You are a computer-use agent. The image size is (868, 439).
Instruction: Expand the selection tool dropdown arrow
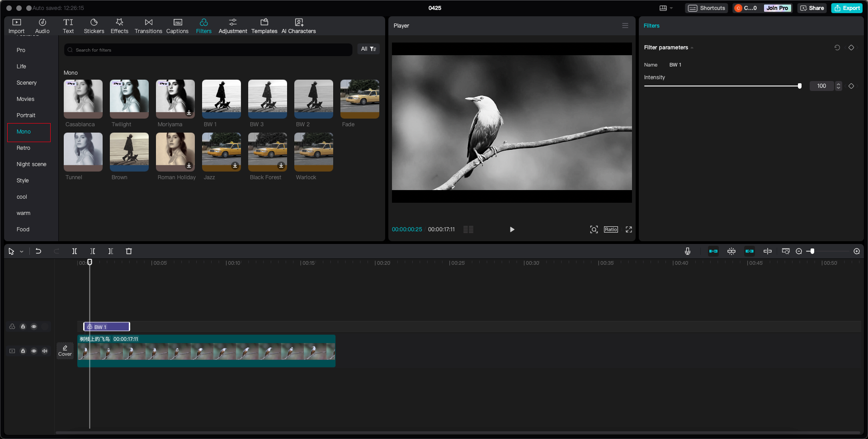pos(22,252)
